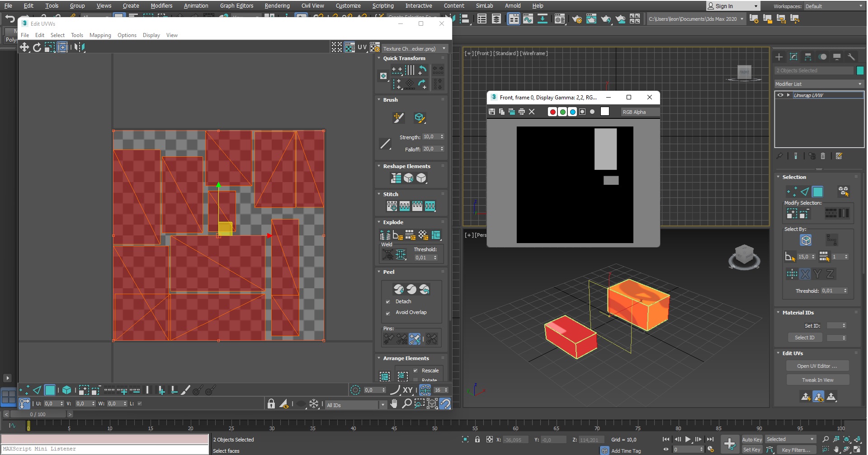Click the Open UV Editor button

(817, 366)
